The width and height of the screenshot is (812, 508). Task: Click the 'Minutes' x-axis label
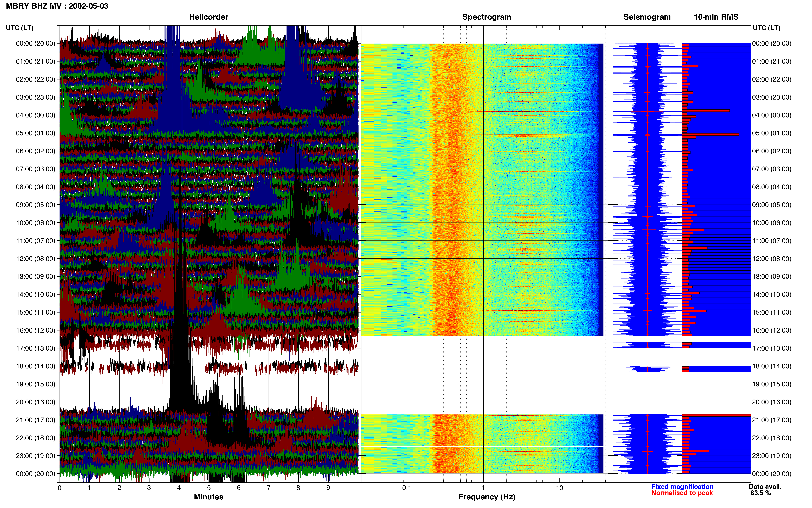click(x=209, y=497)
